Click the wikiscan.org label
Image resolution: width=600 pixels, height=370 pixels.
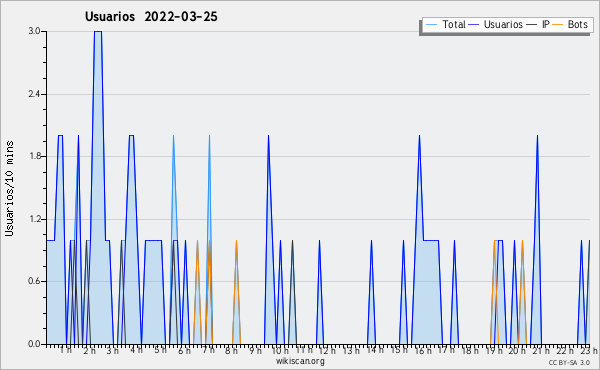300,361
